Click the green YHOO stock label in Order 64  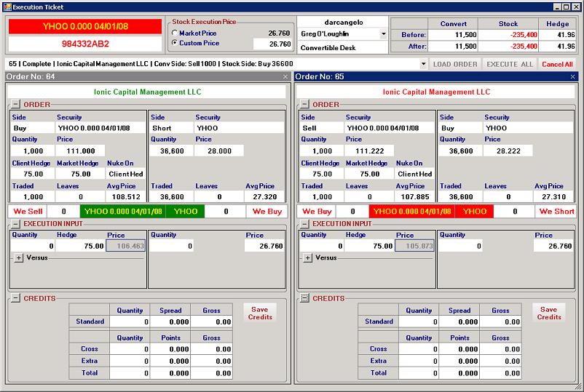(x=185, y=211)
